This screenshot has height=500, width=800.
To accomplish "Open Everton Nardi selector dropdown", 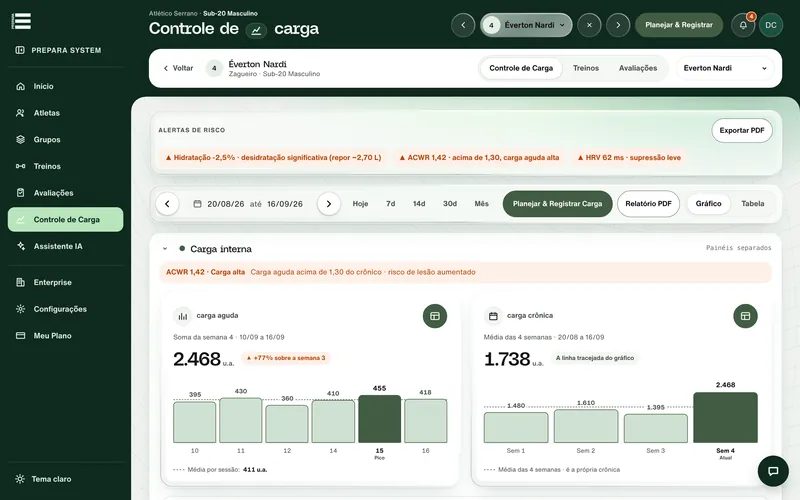I will coord(725,68).
